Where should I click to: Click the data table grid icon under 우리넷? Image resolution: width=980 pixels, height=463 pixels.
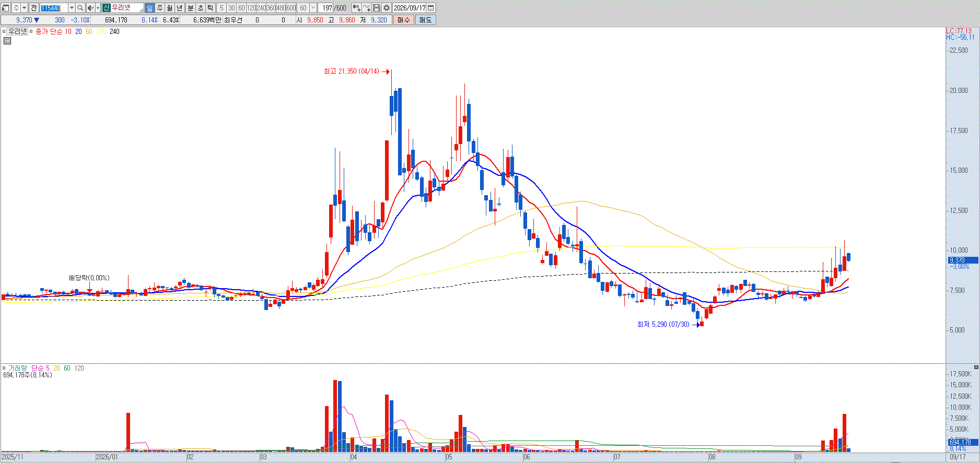click(7, 40)
